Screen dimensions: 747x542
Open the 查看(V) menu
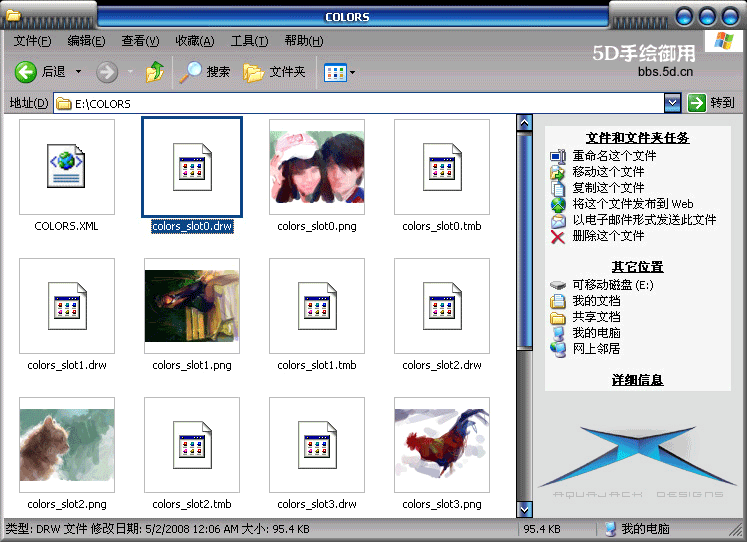point(140,41)
